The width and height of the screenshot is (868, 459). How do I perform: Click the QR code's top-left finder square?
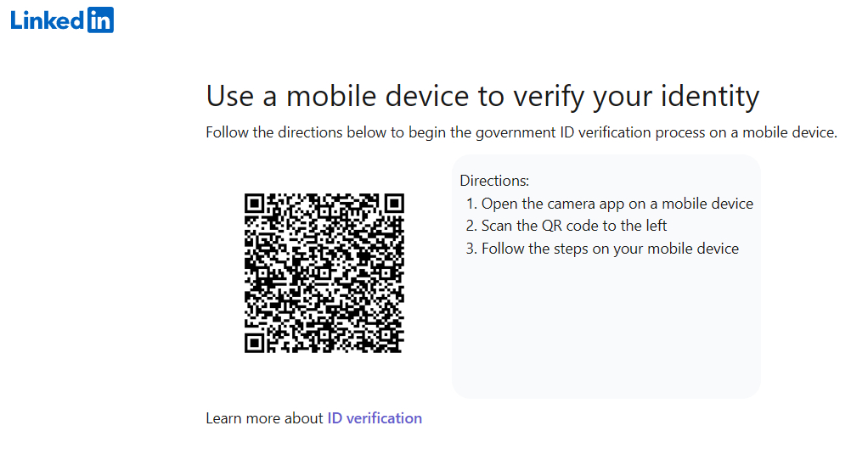pyautogui.click(x=254, y=204)
